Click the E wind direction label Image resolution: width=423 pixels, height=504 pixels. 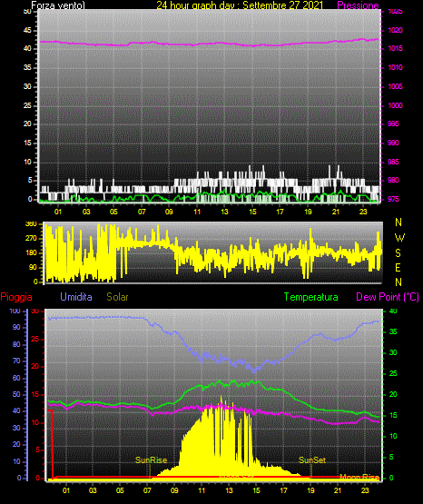398,267
